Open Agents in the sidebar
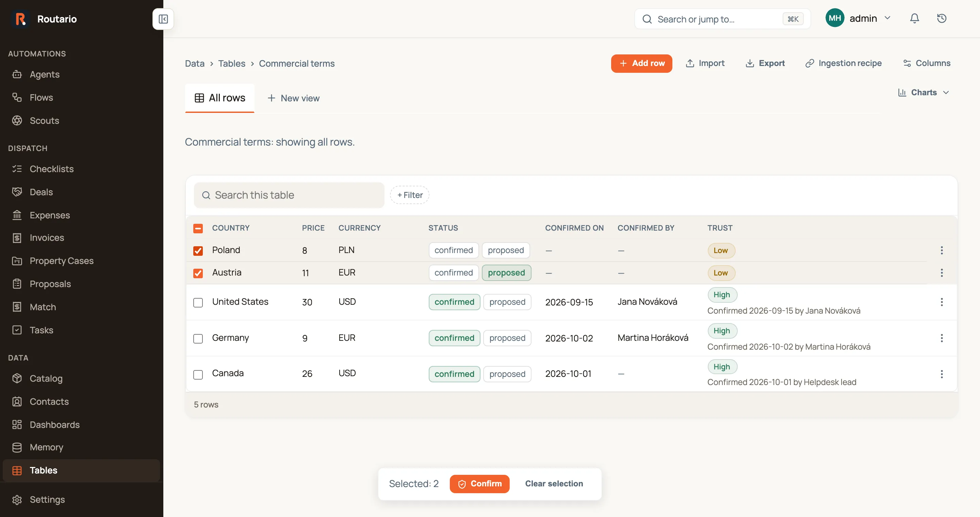Viewport: 980px width, 517px height. coord(81,74)
